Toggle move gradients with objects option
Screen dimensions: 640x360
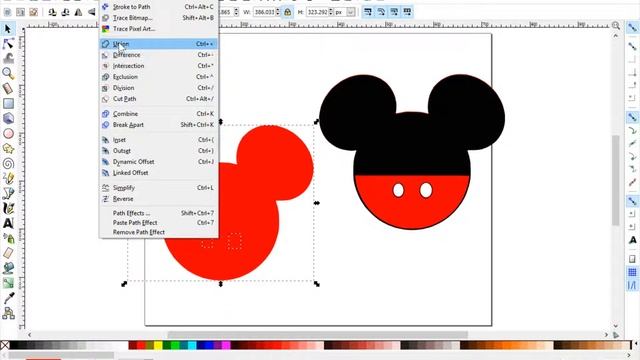[x=394, y=12]
